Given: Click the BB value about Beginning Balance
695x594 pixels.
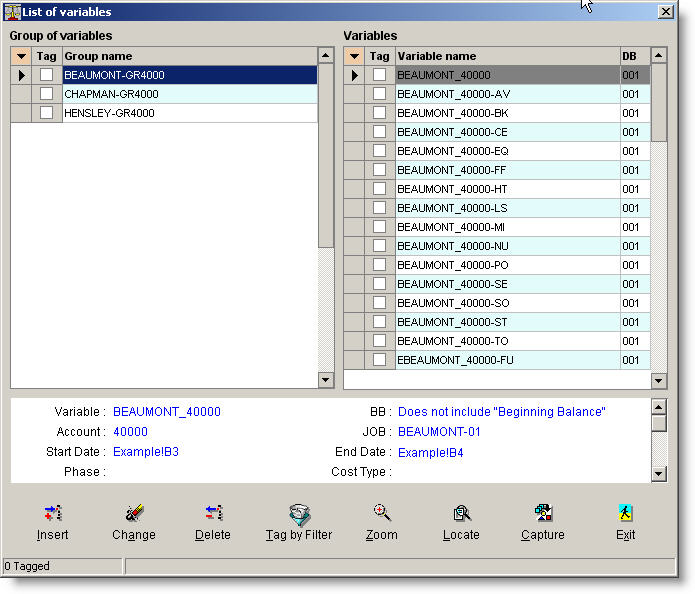Looking at the screenshot, I should (x=502, y=412).
